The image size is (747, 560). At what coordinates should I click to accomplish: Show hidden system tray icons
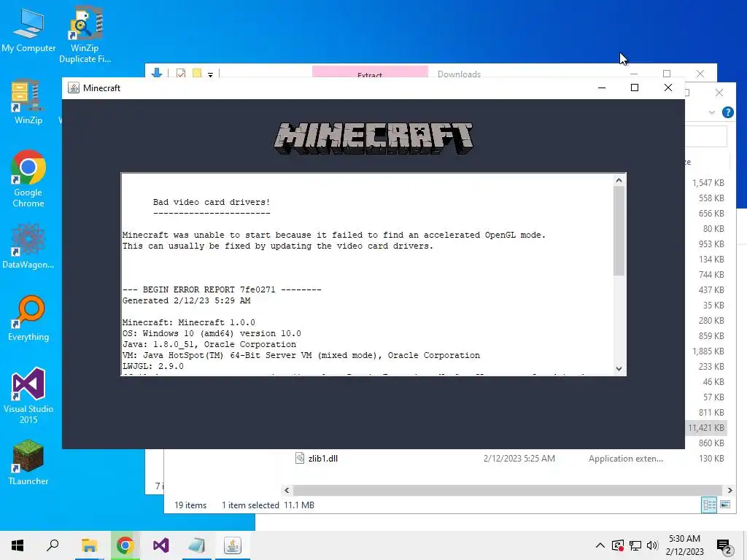(600, 545)
